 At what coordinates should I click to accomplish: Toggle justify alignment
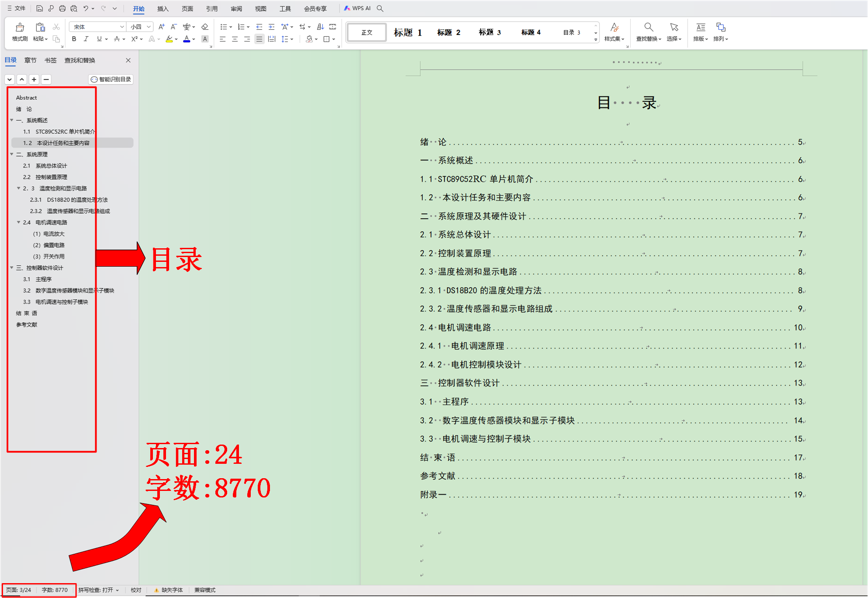(x=259, y=39)
